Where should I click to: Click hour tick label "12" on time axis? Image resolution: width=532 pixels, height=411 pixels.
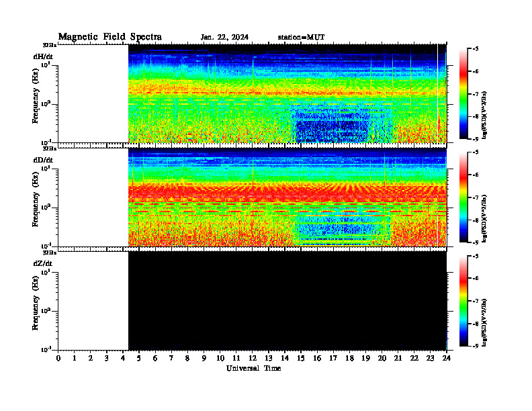click(253, 359)
